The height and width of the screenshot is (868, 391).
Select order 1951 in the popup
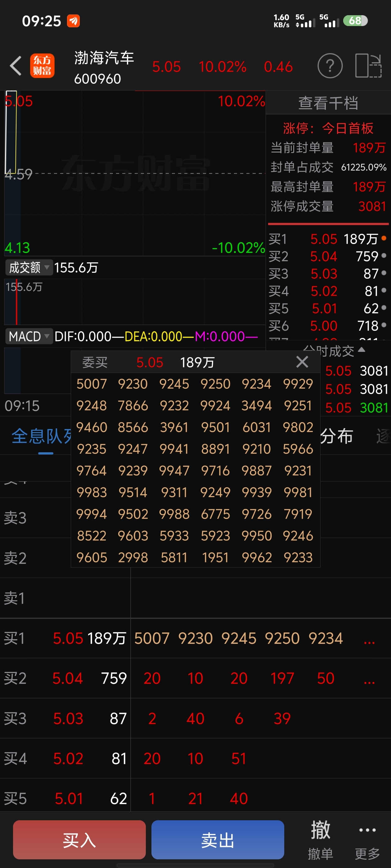pos(215,557)
